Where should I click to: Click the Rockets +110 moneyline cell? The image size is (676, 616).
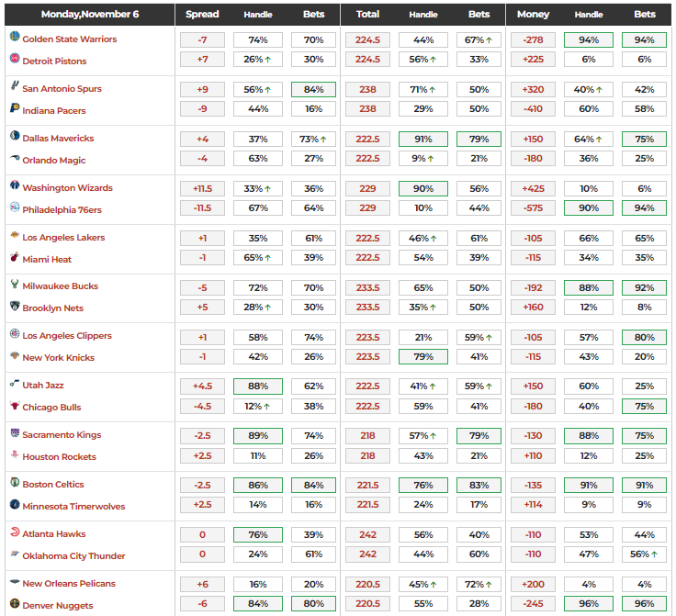(534, 455)
